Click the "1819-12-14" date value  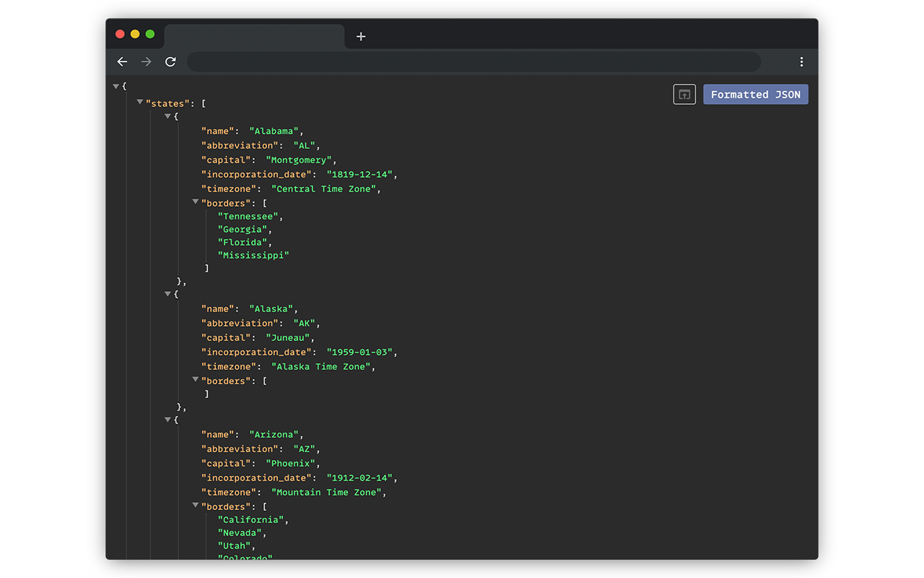[359, 175]
